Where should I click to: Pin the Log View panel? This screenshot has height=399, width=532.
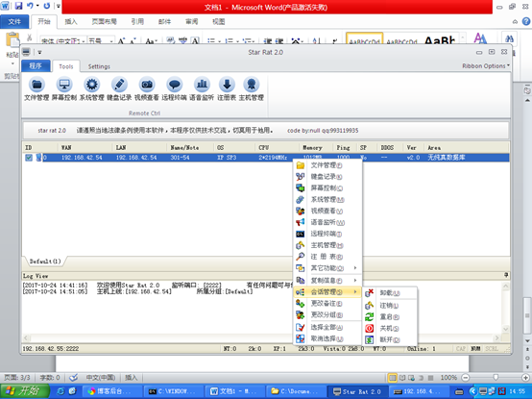[506, 275]
